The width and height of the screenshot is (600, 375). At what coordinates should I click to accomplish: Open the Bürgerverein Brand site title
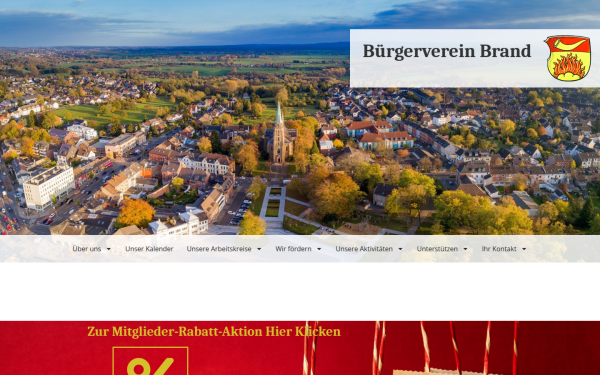point(447,51)
